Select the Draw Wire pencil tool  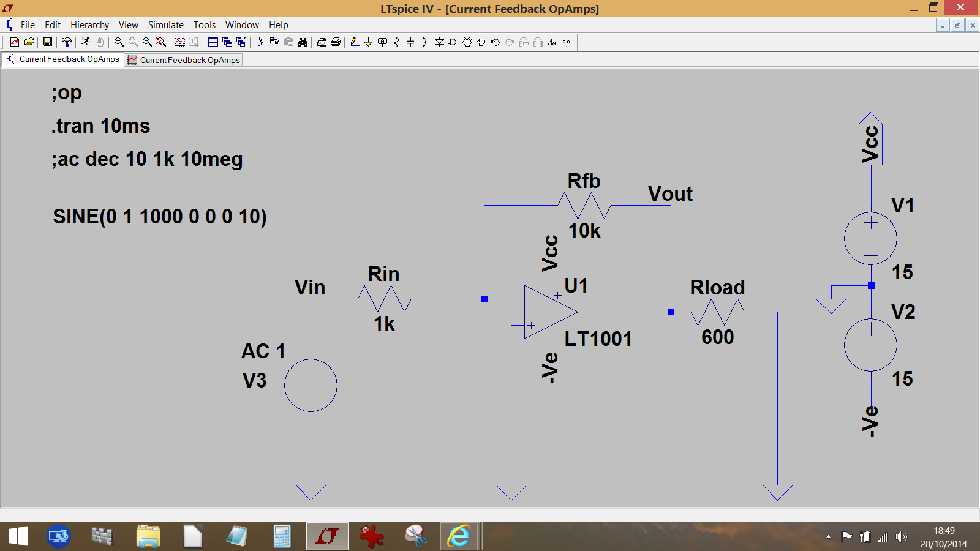pyautogui.click(x=354, y=42)
